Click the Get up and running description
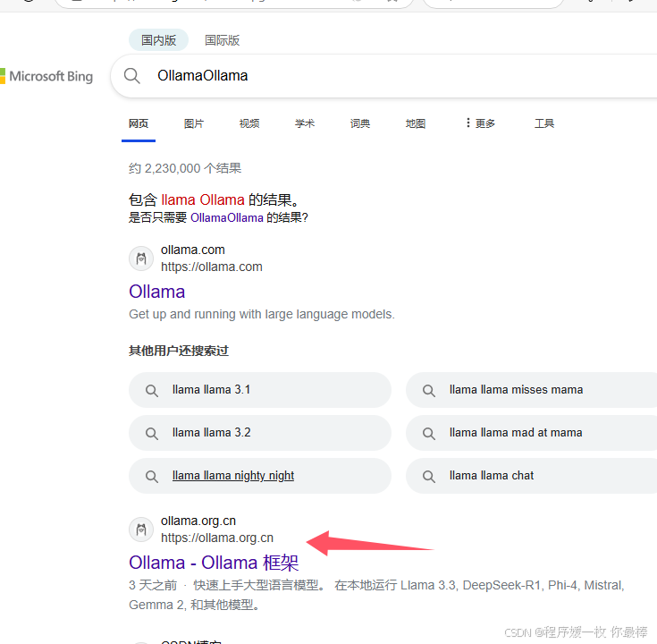The width and height of the screenshot is (657, 644). [x=262, y=314]
